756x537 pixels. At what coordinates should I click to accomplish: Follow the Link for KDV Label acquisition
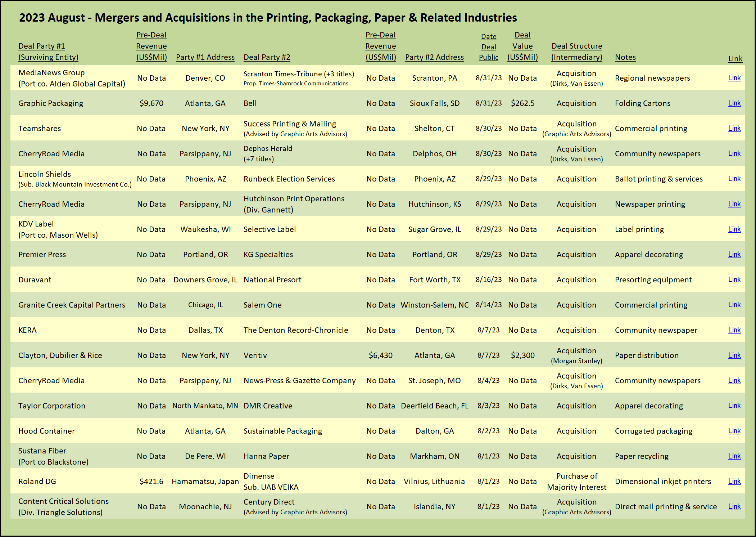click(734, 229)
